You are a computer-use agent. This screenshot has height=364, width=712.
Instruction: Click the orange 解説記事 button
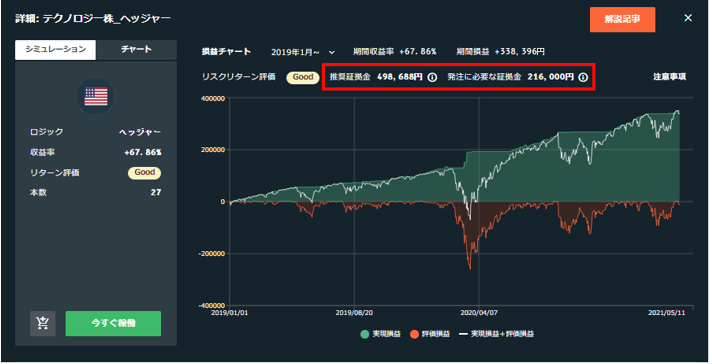tap(622, 20)
